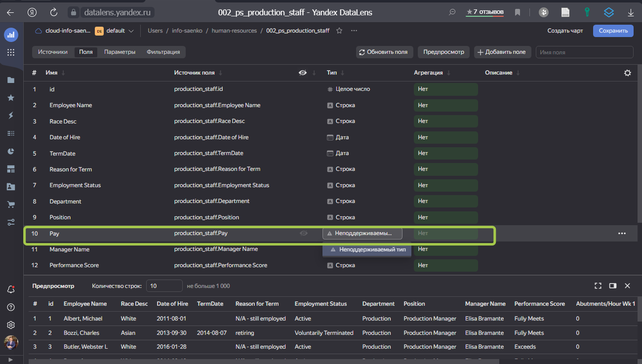Select Manager Name field name cell

70,250
